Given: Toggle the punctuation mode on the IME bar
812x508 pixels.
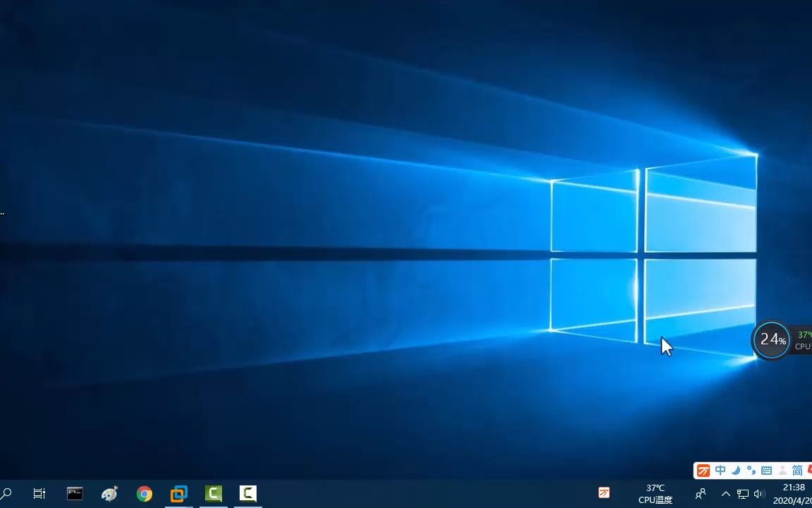Looking at the screenshot, I should coord(751,471).
